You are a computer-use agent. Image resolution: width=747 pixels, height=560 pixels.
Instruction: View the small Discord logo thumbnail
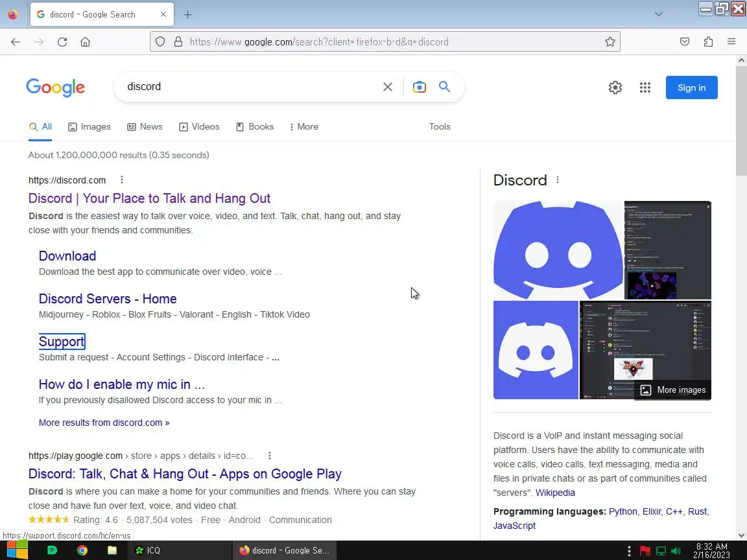[536, 350]
